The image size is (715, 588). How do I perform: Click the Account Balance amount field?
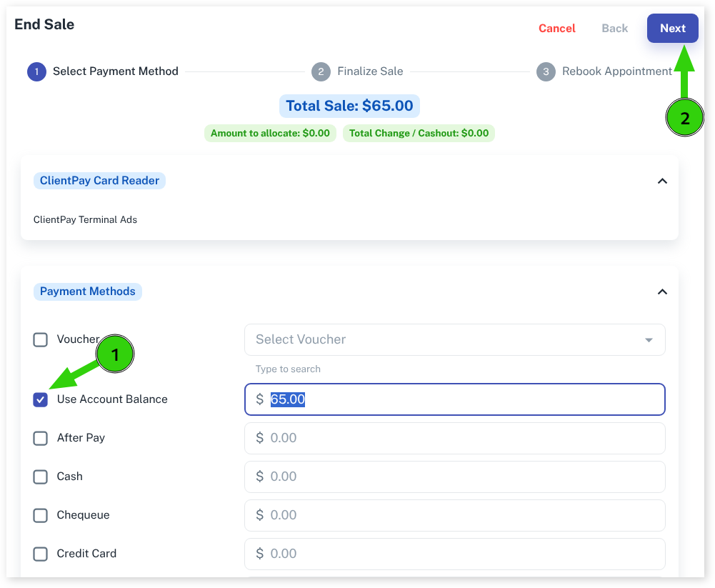pyautogui.click(x=454, y=399)
